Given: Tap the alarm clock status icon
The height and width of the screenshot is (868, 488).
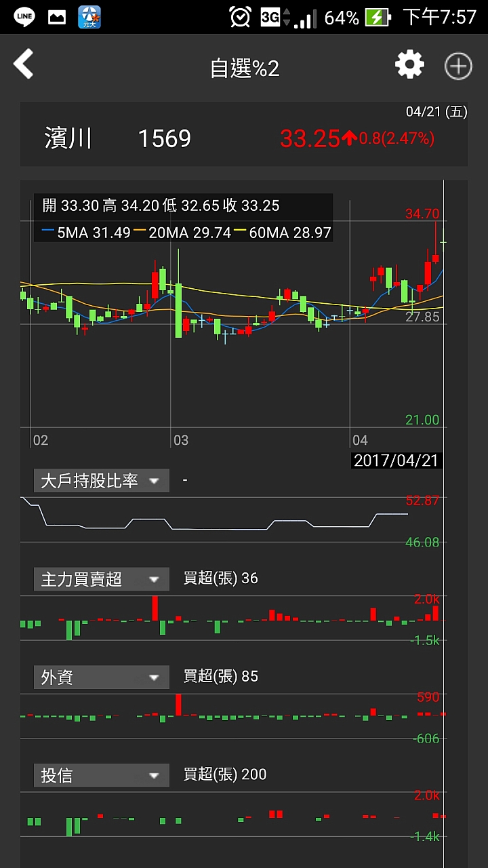Looking at the screenshot, I should (241, 17).
